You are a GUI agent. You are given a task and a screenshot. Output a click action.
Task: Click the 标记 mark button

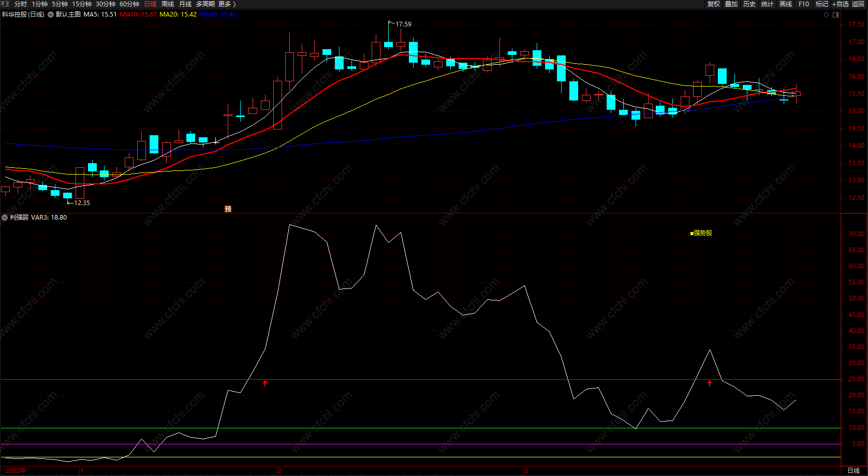[822, 4]
